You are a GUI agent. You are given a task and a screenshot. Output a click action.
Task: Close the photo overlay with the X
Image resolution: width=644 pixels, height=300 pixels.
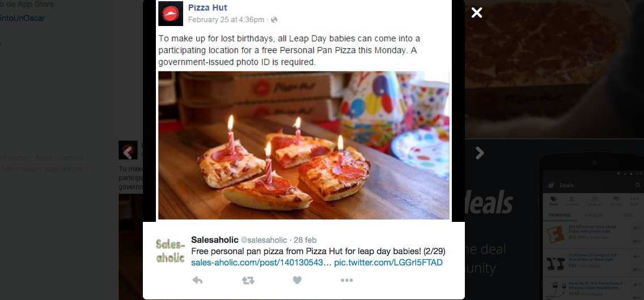coord(477,12)
